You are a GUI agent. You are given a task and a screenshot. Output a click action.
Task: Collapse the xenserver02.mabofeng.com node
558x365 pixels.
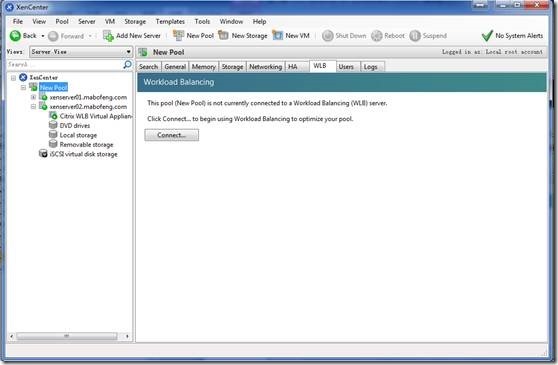[33, 106]
